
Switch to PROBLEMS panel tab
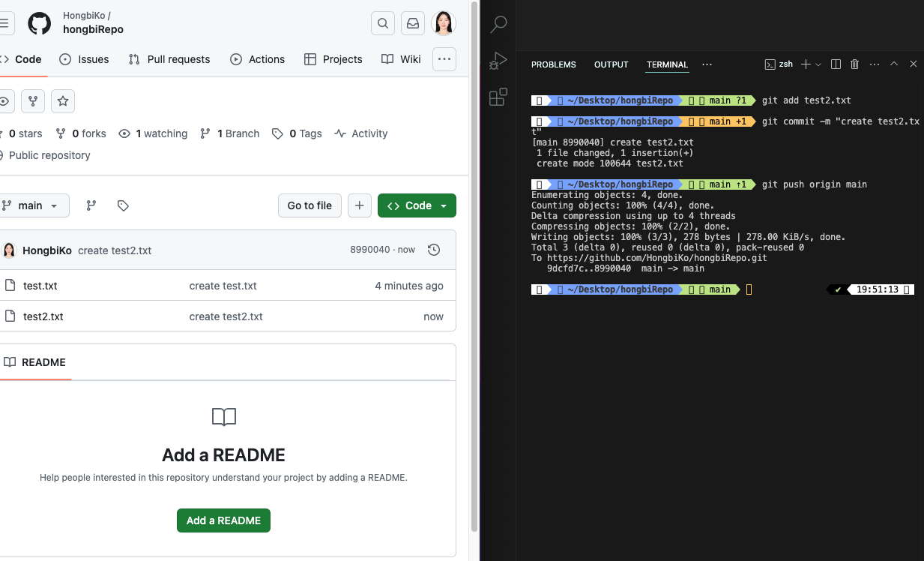click(554, 64)
